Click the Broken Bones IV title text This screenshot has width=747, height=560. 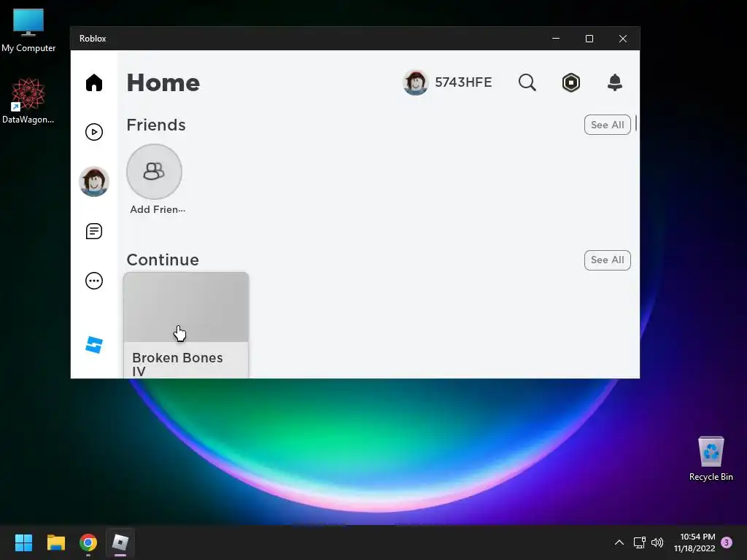click(177, 365)
